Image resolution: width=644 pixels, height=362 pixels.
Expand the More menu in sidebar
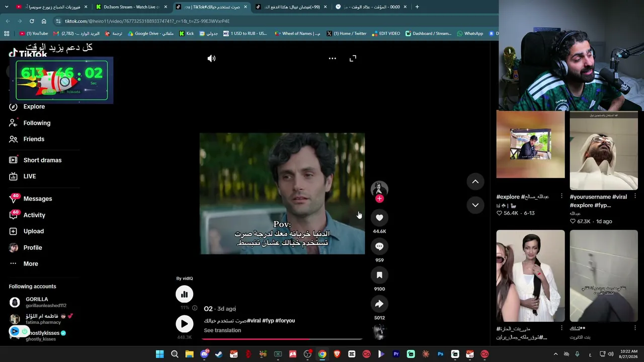pos(31,263)
